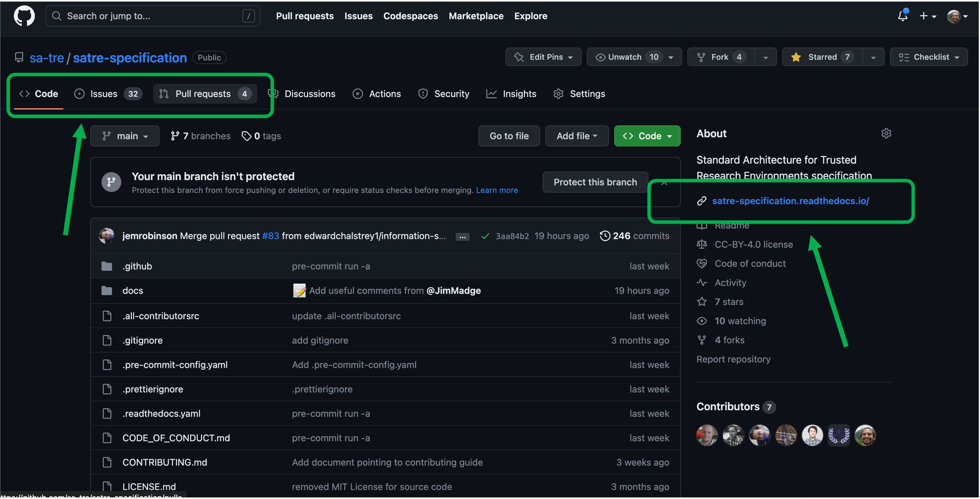This screenshot has height=499, width=980.
Task: Open the Code of conduct link
Action: pyautogui.click(x=750, y=263)
